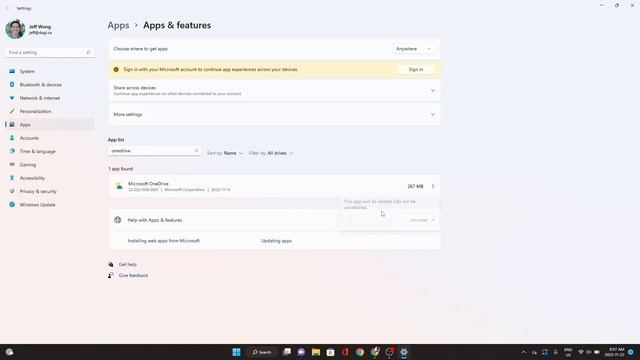The width and height of the screenshot is (640, 360).
Task: Open the Filter by All drives dropdown
Action: [x=271, y=153]
